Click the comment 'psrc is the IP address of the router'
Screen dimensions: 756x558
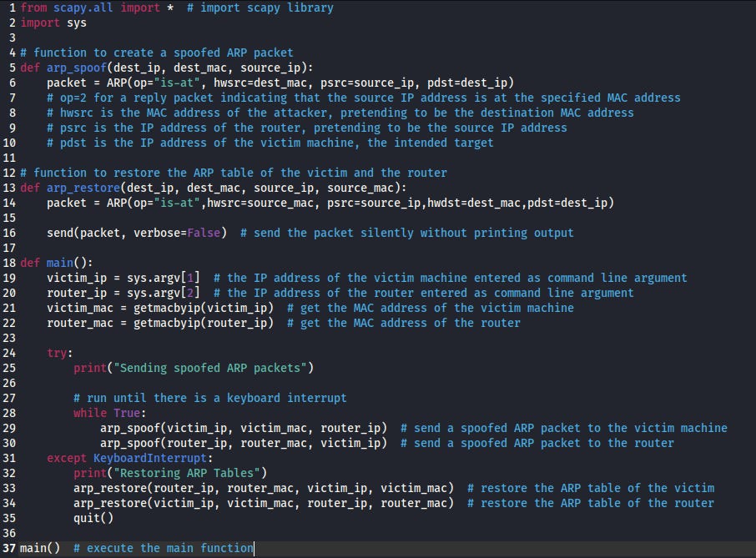click(x=307, y=128)
